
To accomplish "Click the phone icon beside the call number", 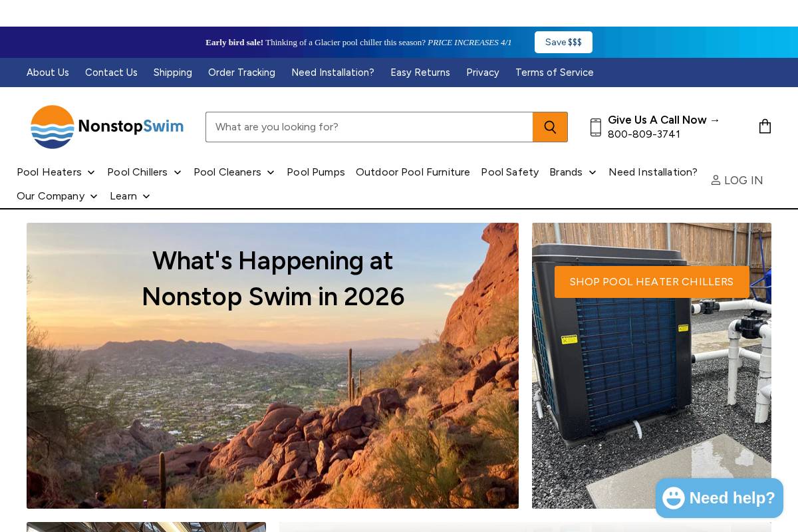I will click(x=595, y=127).
